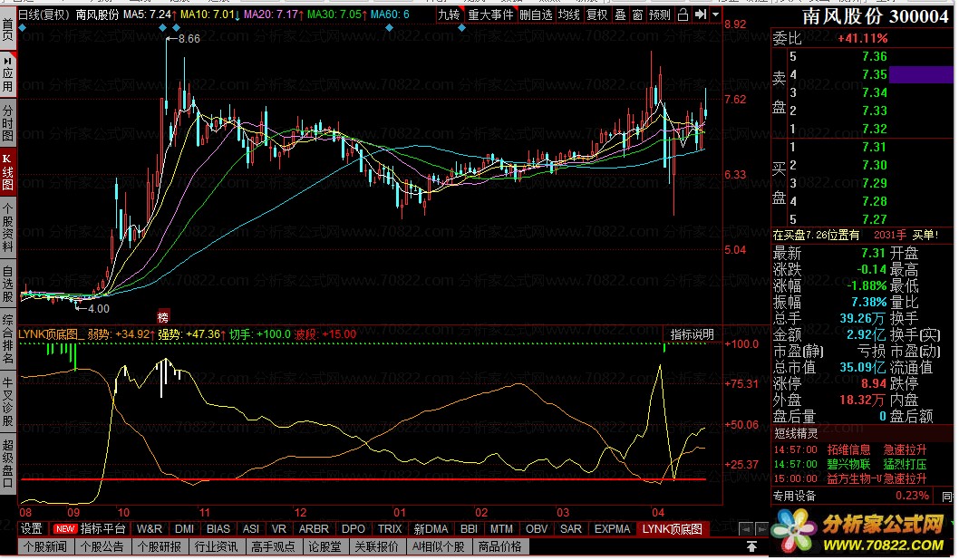
Task: Click the 重大事件 button
Action: tap(490, 14)
